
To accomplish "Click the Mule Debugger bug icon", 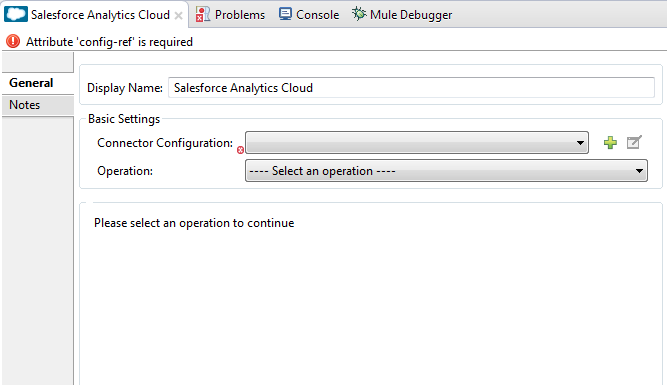I will coord(359,14).
